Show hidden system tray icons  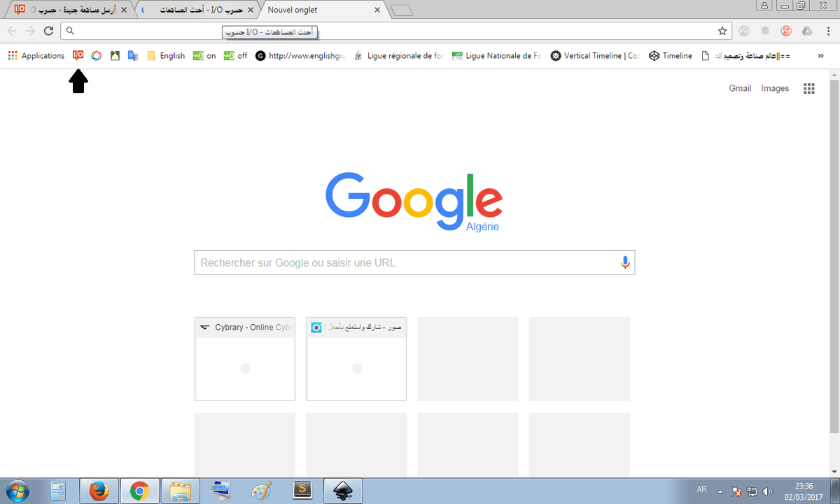coord(720,491)
